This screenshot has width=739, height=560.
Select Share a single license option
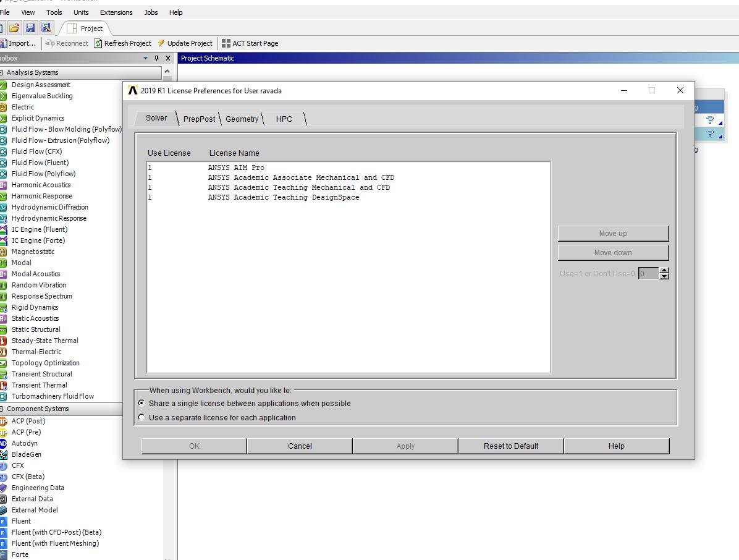coord(141,404)
